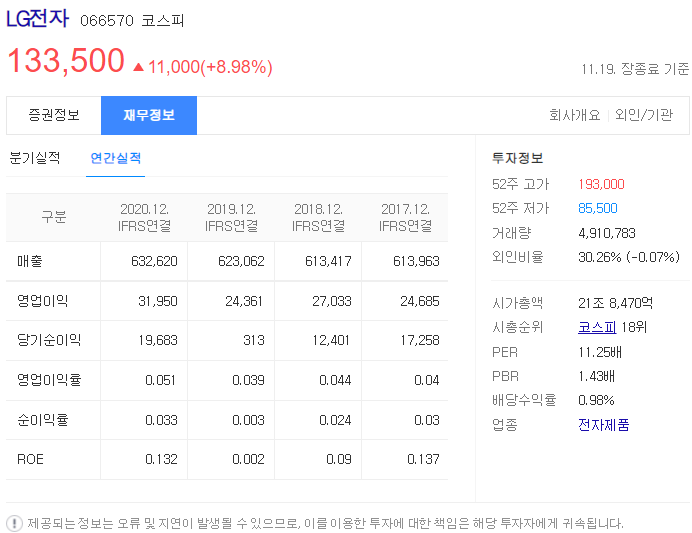Click operating profit value 31,950
Viewport: 692px width, 533px height.
tap(158, 301)
